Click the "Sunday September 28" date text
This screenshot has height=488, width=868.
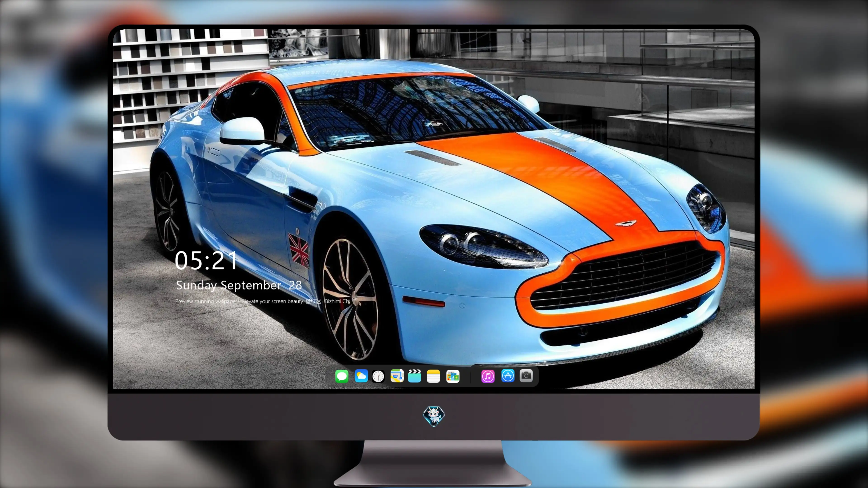tap(239, 286)
